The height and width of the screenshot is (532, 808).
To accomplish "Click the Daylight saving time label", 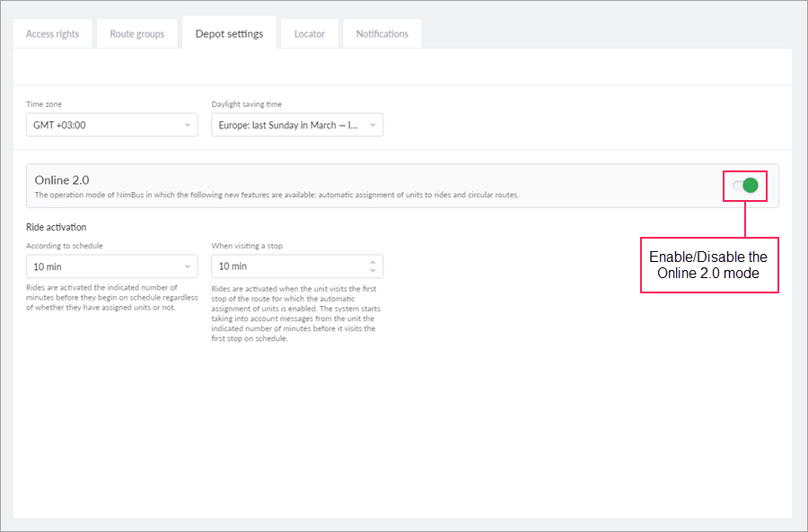I will [247, 104].
